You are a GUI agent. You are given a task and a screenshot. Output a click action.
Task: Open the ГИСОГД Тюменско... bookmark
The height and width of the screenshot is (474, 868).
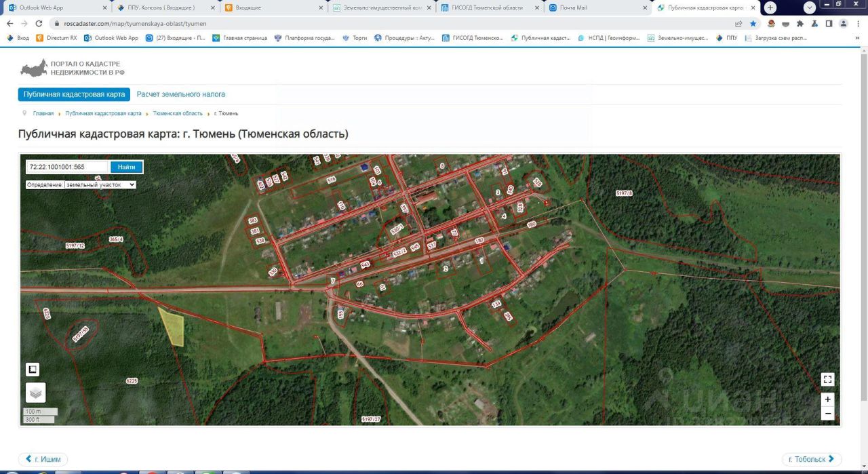(x=473, y=38)
